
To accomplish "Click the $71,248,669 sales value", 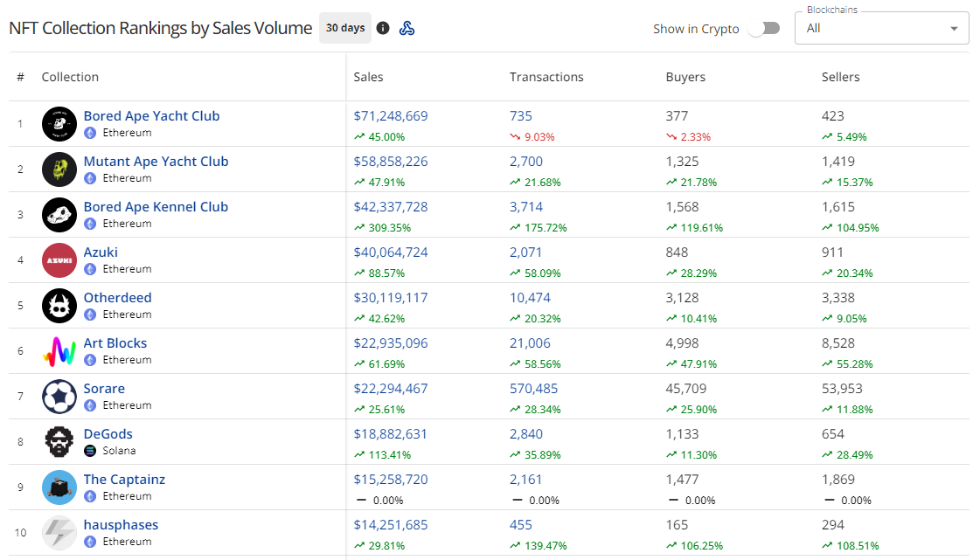I will click(391, 116).
